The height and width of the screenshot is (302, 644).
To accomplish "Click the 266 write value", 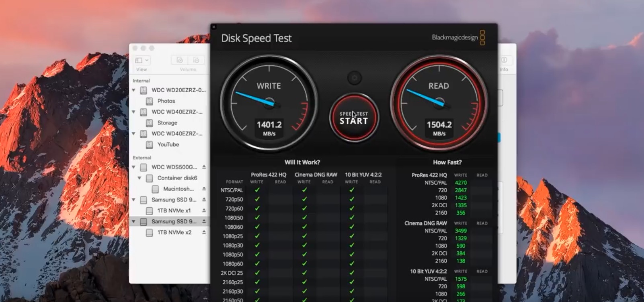I will tap(461, 294).
